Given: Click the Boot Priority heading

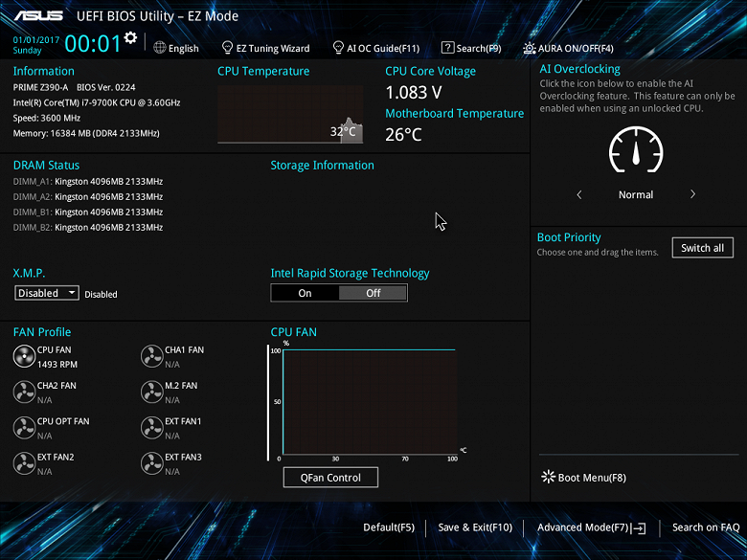Looking at the screenshot, I should (569, 237).
